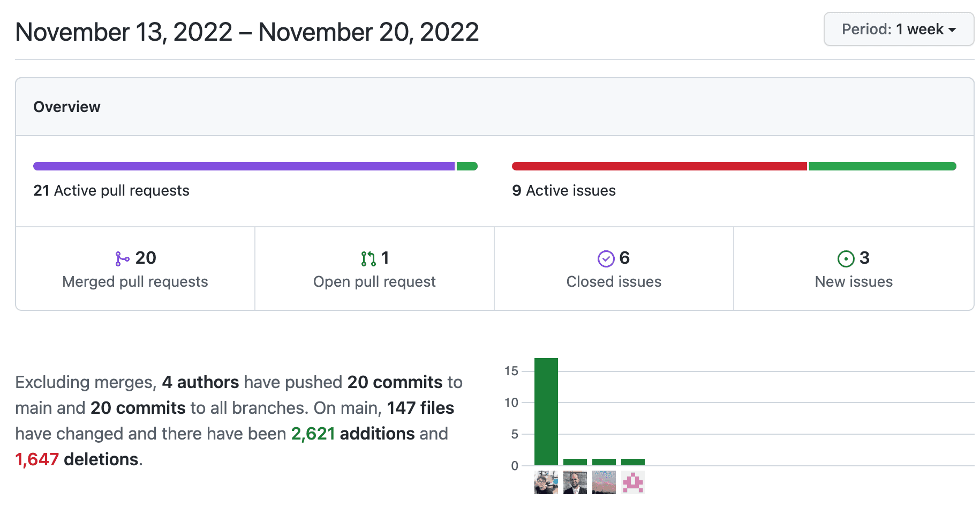The width and height of the screenshot is (980, 506).
Task: Click the green new issues circle icon
Action: coord(846,259)
